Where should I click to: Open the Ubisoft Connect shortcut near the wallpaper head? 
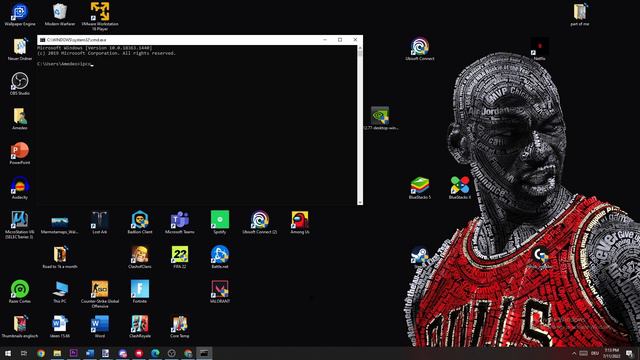[420, 49]
